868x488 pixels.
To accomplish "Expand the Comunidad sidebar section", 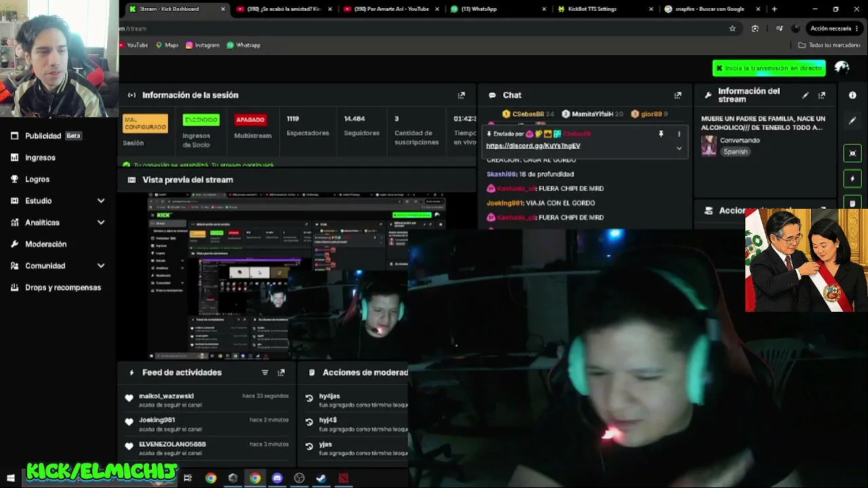I will point(58,266).
